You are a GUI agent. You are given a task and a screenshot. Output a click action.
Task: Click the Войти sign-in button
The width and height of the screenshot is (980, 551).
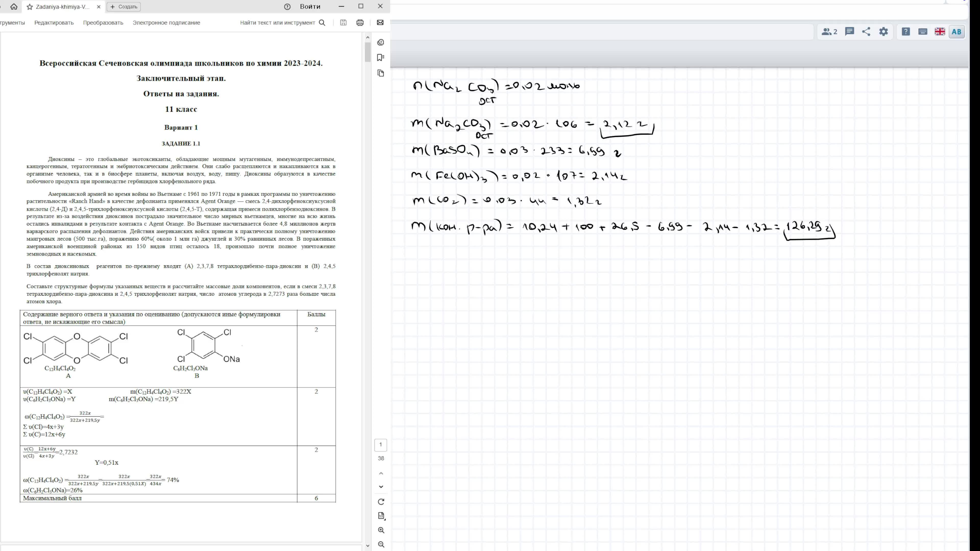pos(310,6)
